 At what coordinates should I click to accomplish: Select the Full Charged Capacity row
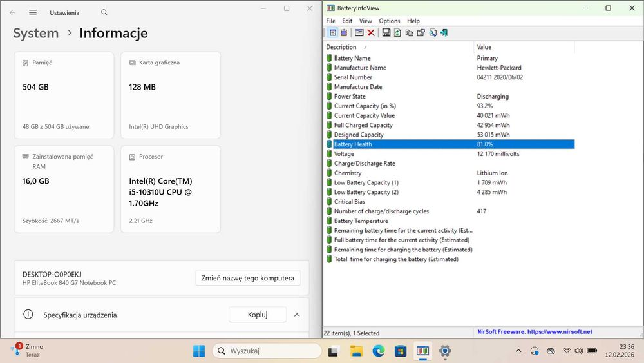point(450,125)
